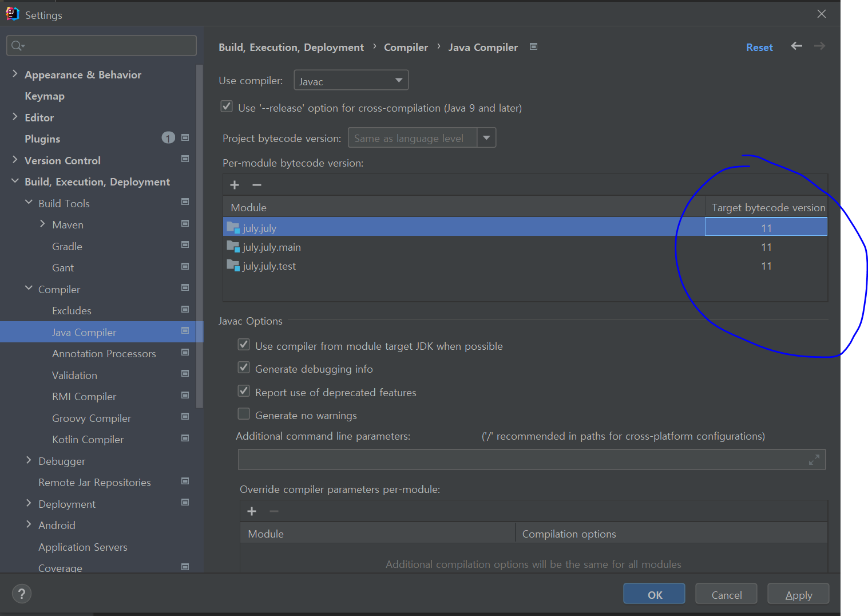This screenshot has width=868, height=616.
Task: Open Application Servers settings
Action: (x=83, y=547)
